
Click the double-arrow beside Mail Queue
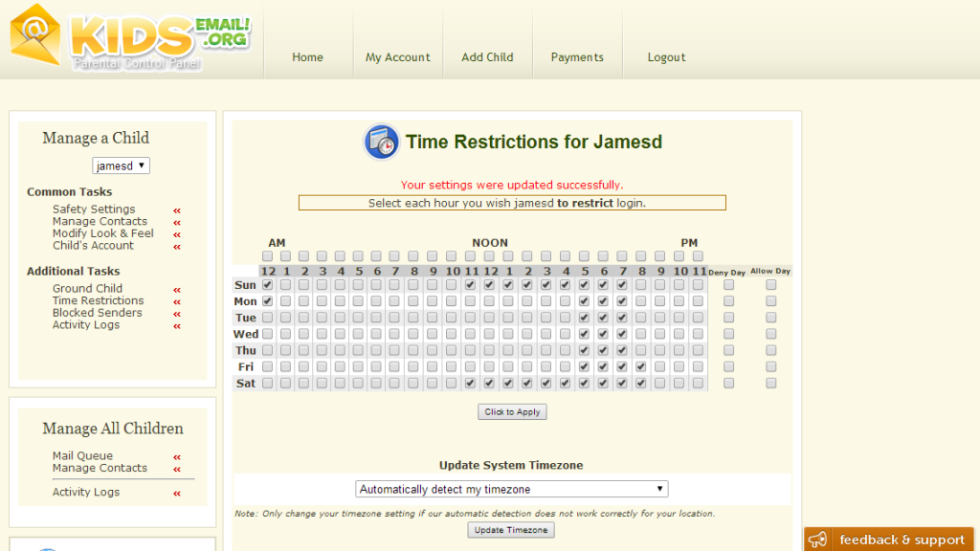coord(175,456)
